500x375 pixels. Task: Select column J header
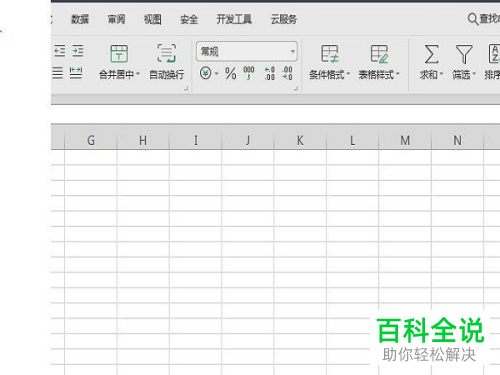point(248,140)
